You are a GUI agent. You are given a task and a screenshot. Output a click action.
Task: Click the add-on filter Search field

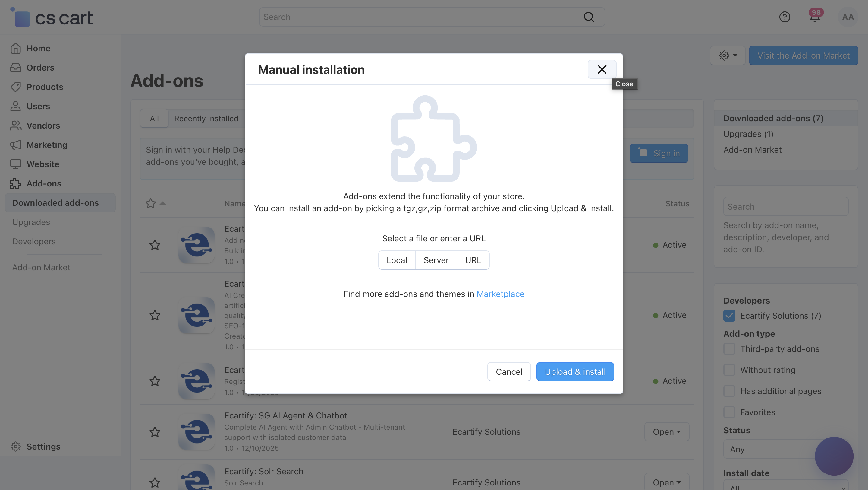tap(785, 207)
